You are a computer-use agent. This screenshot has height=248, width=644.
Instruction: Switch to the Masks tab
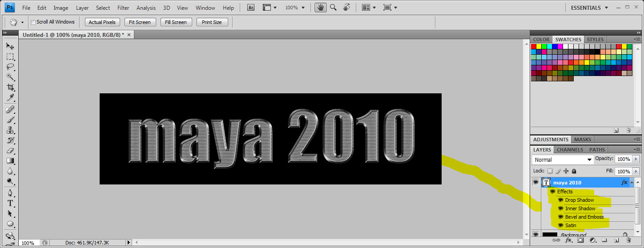tap(583, 140)
